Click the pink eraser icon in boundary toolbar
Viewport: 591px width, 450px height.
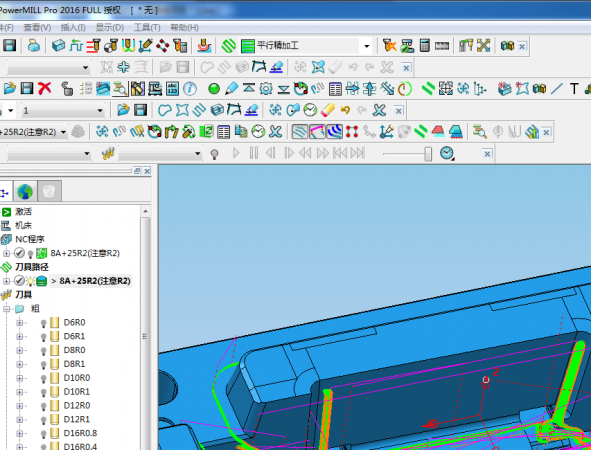pyautogui.click(x=328, y=110)
